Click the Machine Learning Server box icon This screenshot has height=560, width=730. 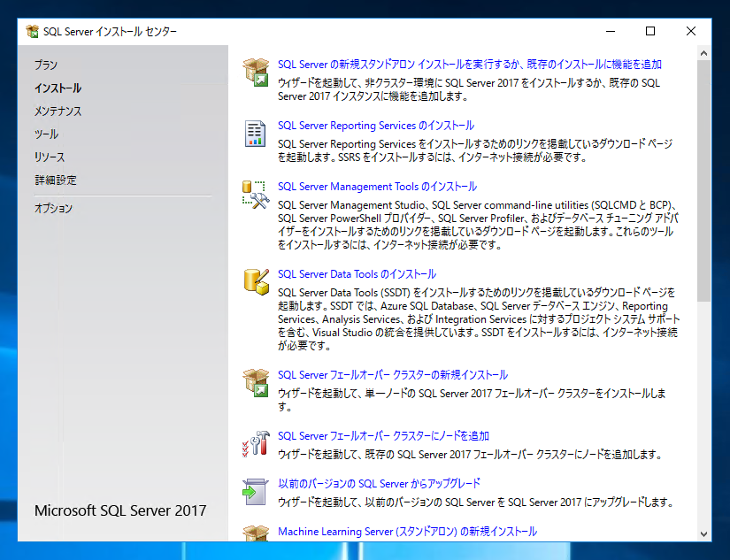pos(256,533)
